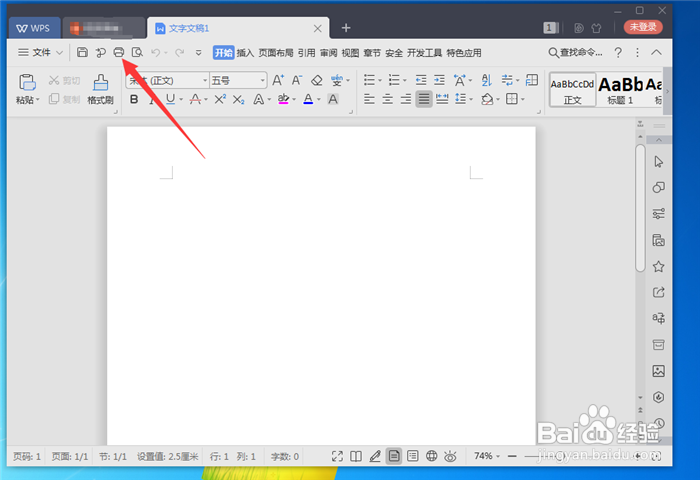The image size is (700, 480).
Task: Open the font name dropdown
Action: tap(205, 80)
